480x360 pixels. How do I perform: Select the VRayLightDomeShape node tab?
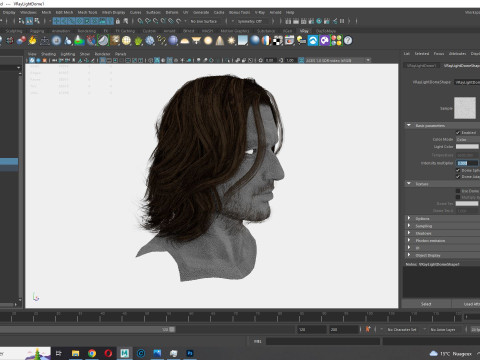tap(461, 66)
